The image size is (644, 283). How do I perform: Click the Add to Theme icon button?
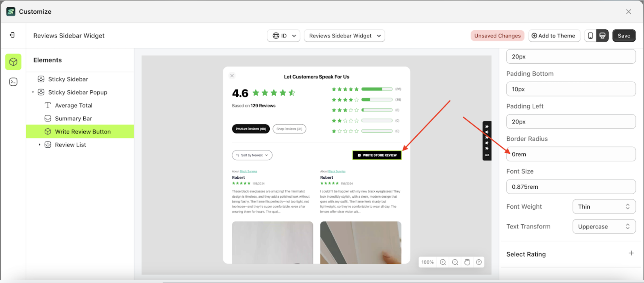(x=534, y=36)
